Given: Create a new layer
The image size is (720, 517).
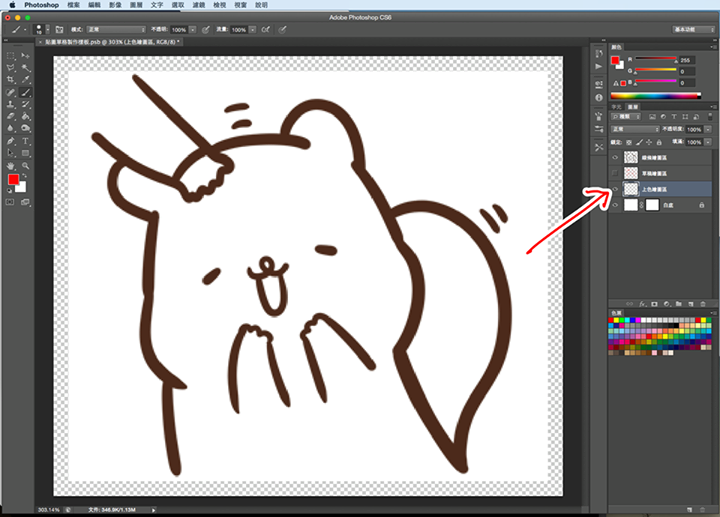Looking at the screenshot, I should (691, 304).
